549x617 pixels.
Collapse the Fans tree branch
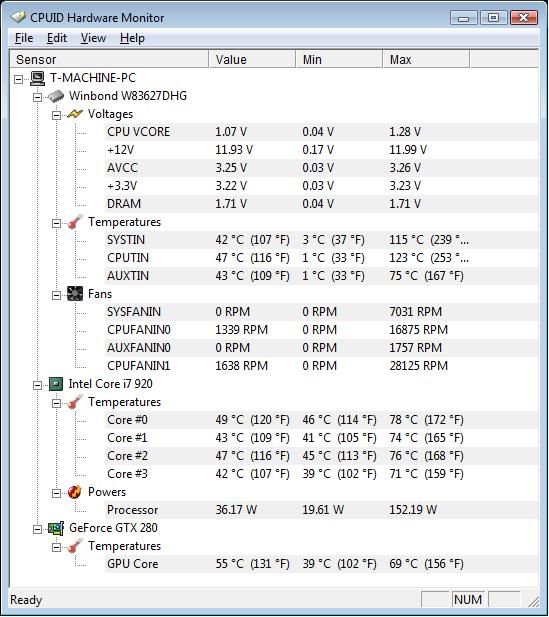pyautogui.click(x=56, y=295)
